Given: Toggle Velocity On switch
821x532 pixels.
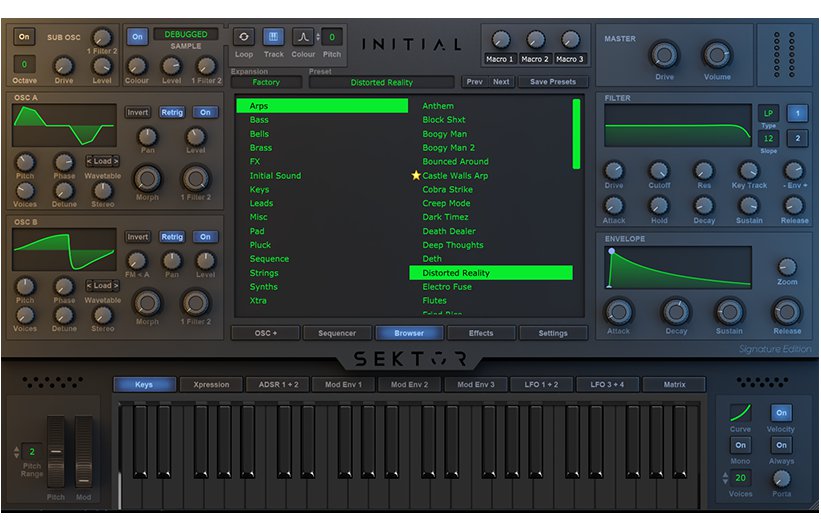Looking at the screenshot, I should click(781, 413).
